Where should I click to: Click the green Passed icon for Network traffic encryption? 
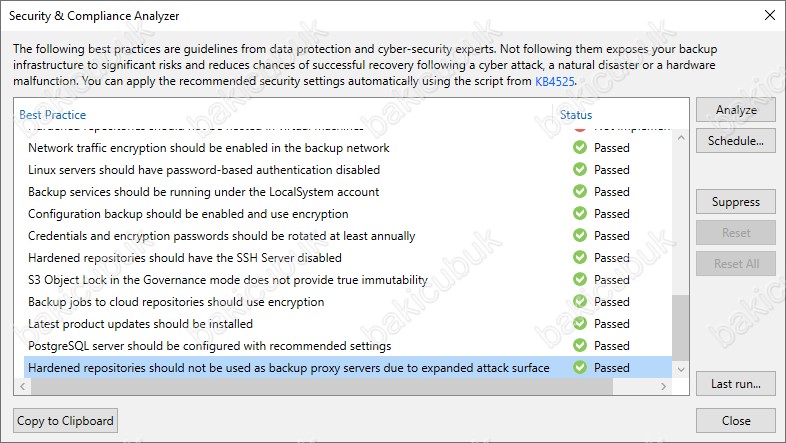pyautogui.click(x=580, y=147)
